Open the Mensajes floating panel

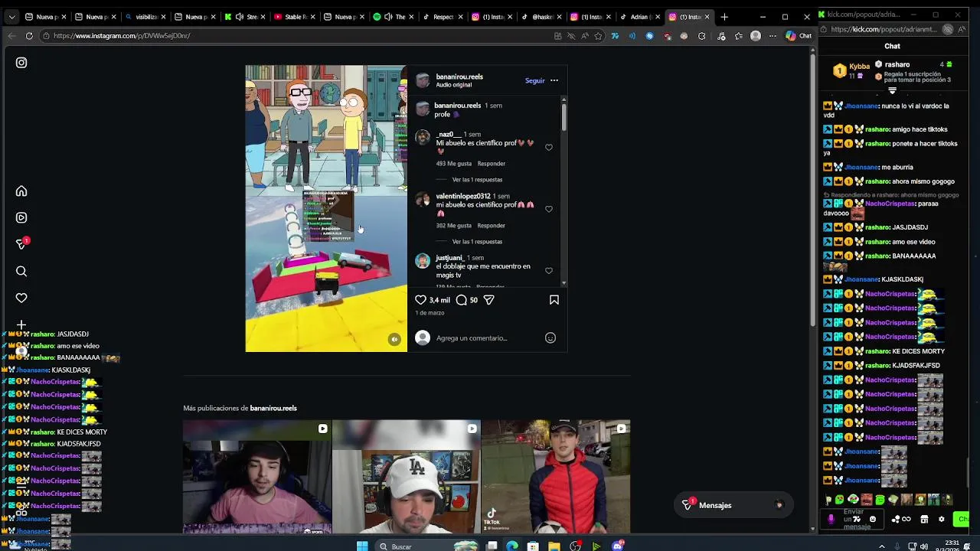coord(733,505)
